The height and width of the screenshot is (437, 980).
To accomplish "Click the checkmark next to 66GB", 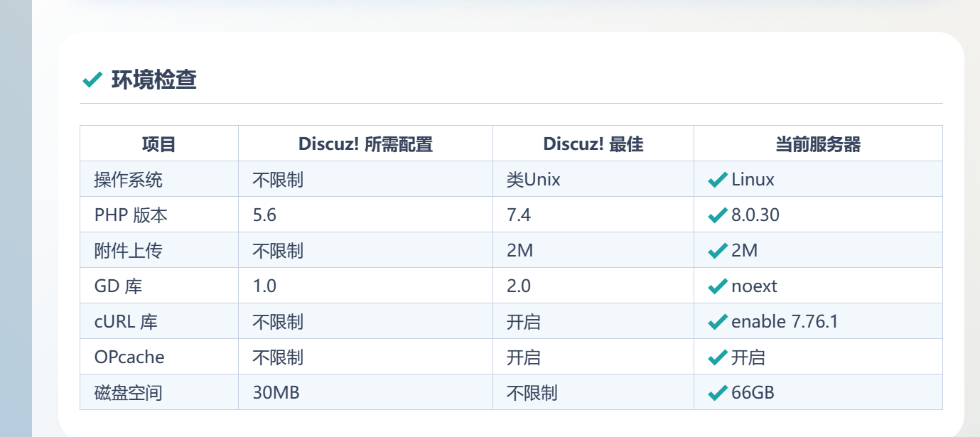I will pyautogui.click(x=717, y=393).
